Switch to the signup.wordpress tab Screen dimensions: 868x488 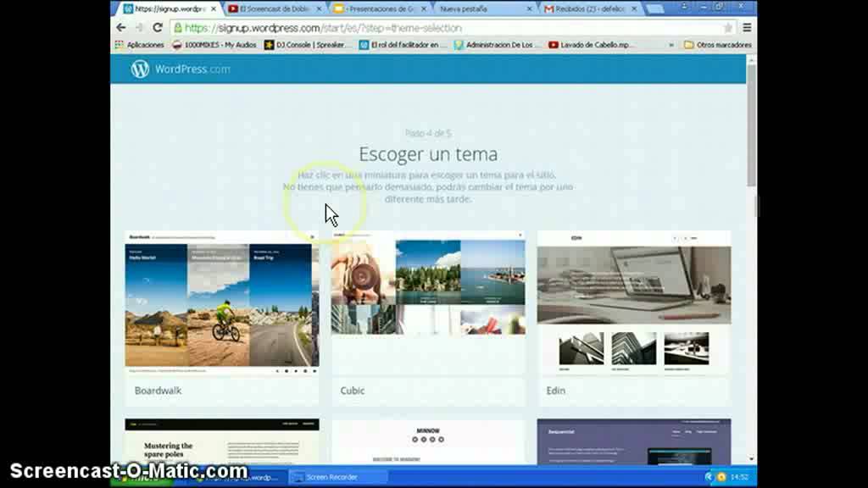[164, 8]
